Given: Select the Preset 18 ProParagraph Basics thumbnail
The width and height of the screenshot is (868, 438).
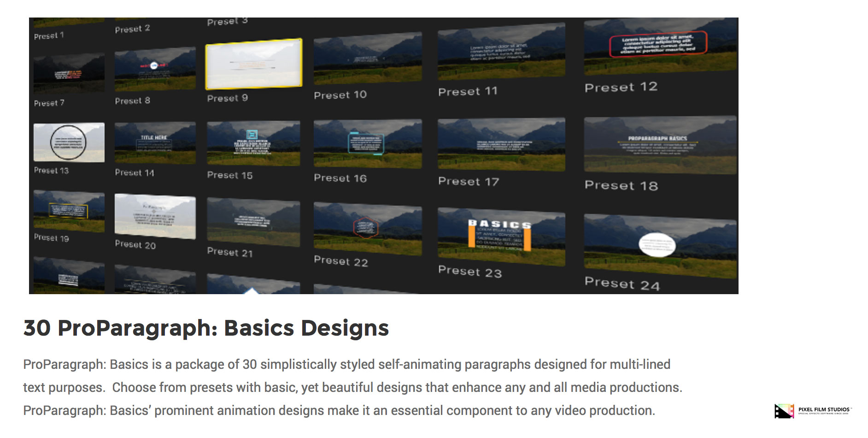Looking at the screenshot, I should (660, 145).
